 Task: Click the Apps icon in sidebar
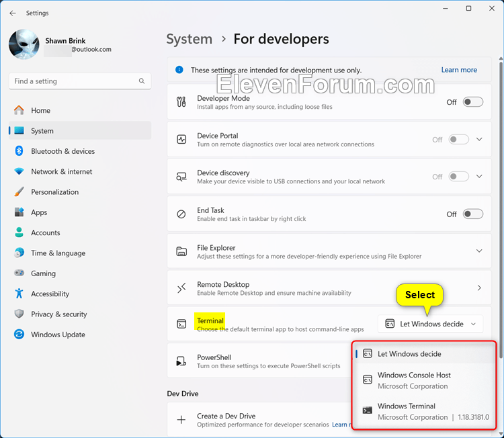point(19,212)
